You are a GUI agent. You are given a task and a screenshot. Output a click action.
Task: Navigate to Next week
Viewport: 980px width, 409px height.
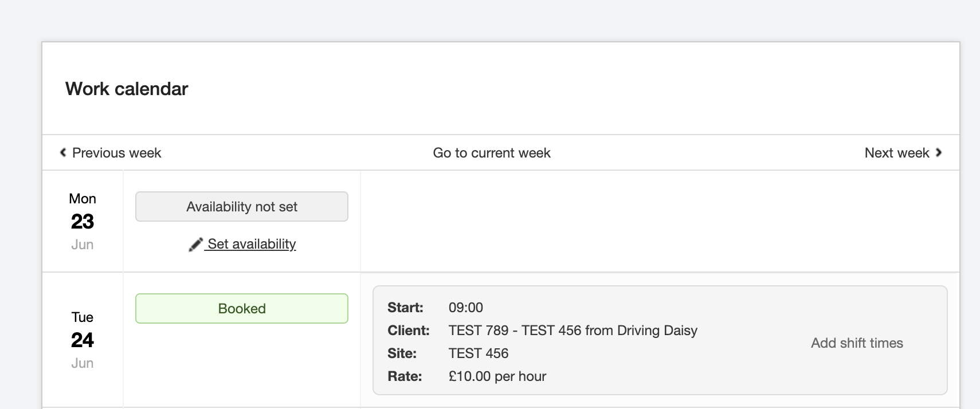pos(896,153)
